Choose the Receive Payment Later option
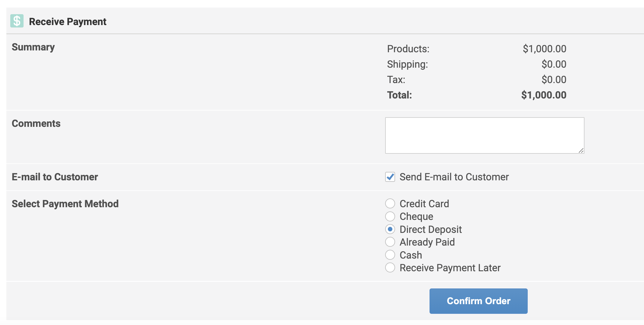This screenshot has width=644, height=325. click(x=390, y=268)
